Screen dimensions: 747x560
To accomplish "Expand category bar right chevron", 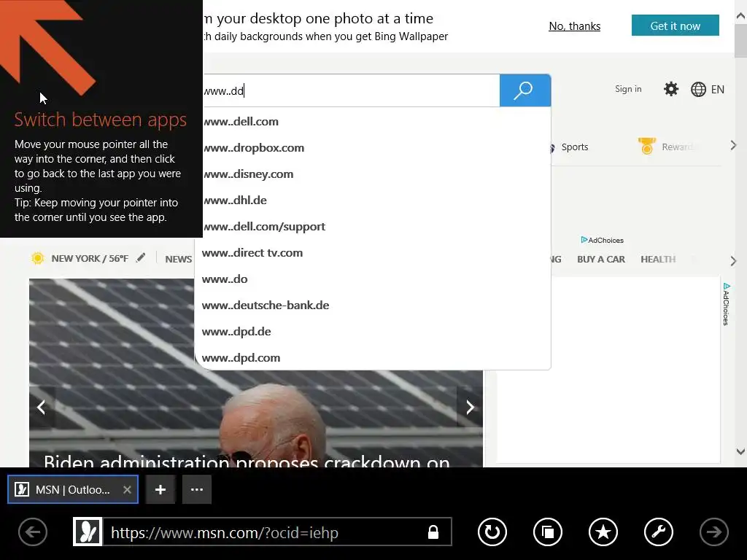I will tap(733, 260).
